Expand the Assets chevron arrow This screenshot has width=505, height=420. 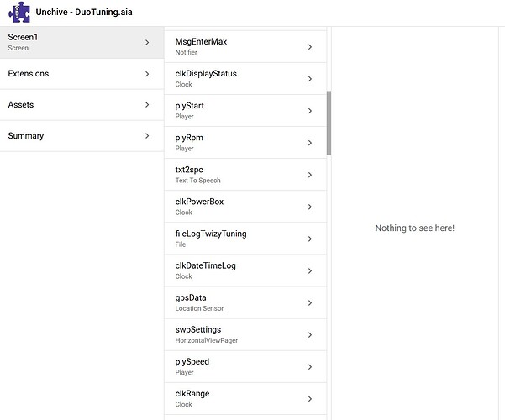[x=147, y=105]
